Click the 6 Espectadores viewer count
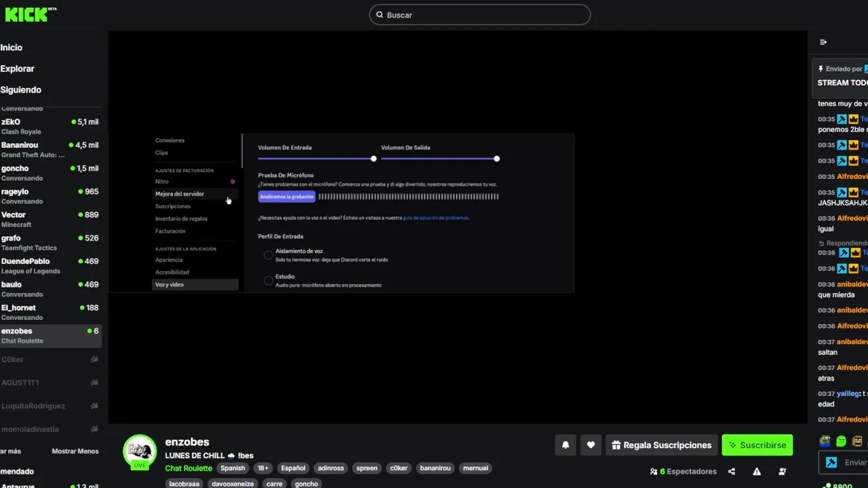This screenshot has width=868, height=488. [x=683, y=472]
